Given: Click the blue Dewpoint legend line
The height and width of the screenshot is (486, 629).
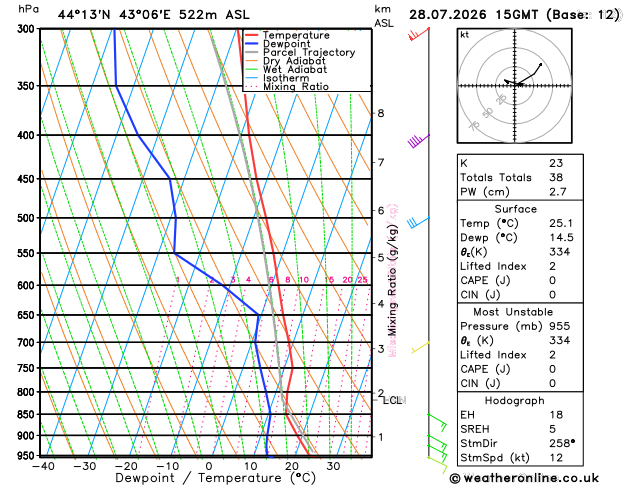Looking at the screenshot, I should point(252,44).
